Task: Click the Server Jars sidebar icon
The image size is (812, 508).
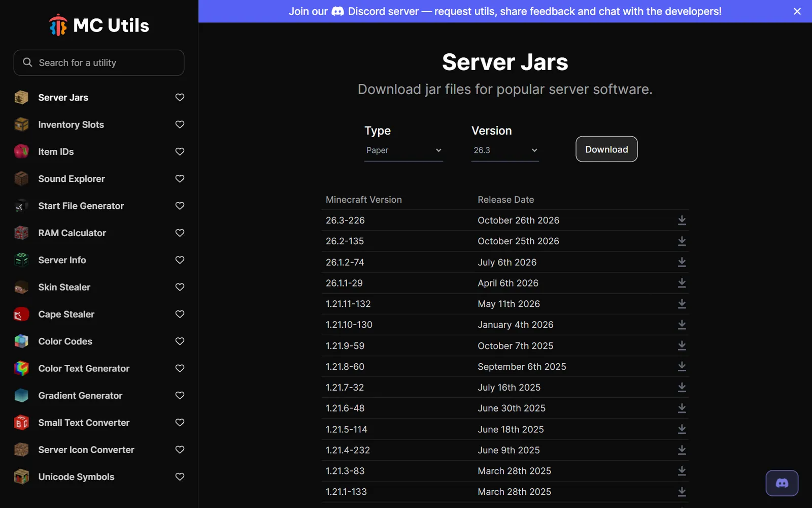Action: (21, 97)
